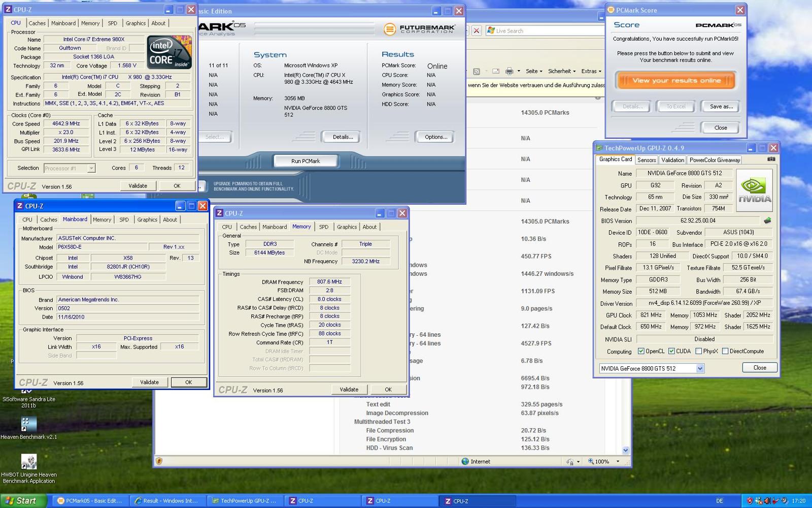
Task: Open the graphics card selection dropdown in GPU-Z
Action: (700, 368)
